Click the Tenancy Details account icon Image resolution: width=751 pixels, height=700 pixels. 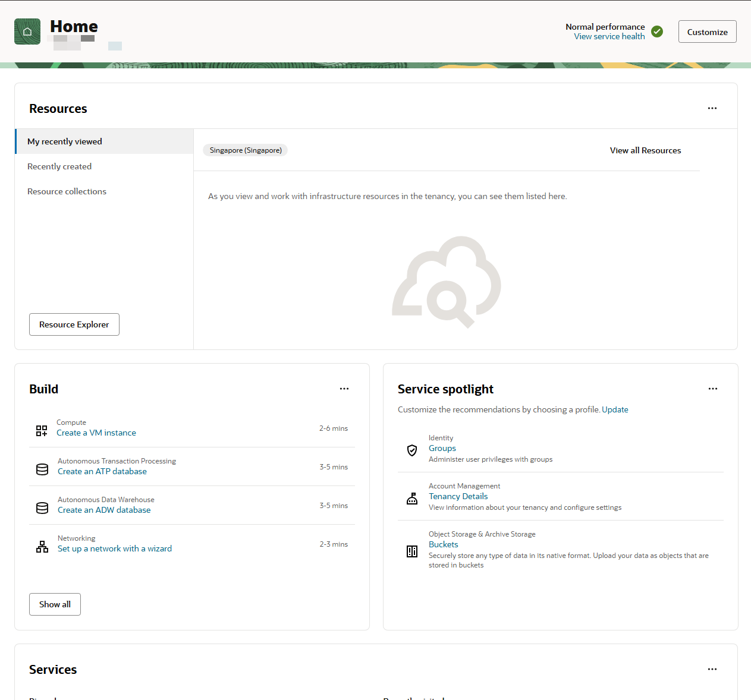[412, 499]
